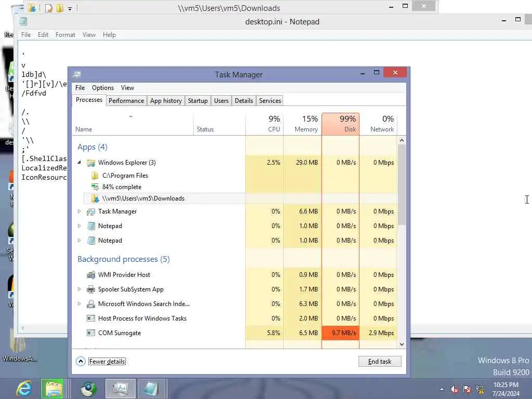Sort processes by CPU column

[x=264, y=124]
